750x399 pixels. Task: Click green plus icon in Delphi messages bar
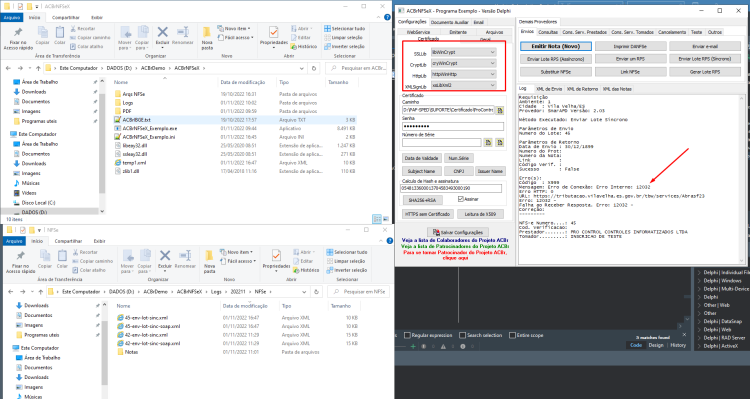click(x=413, y=346)
